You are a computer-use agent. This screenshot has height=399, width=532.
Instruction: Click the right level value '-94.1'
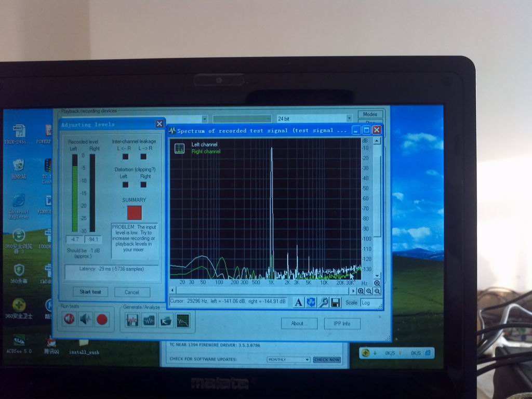click(93, 239)
